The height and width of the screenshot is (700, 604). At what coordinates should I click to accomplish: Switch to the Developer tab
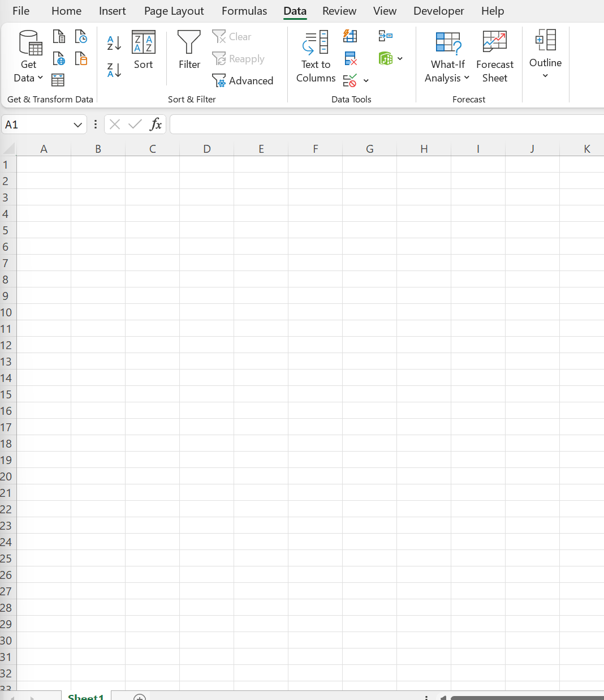click(438, 11)
